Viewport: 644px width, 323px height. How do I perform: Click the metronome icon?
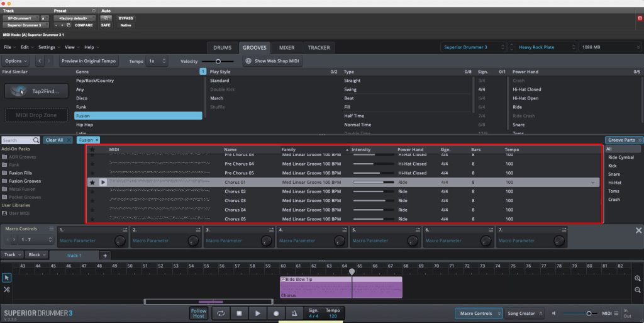[x=294, y=313]
